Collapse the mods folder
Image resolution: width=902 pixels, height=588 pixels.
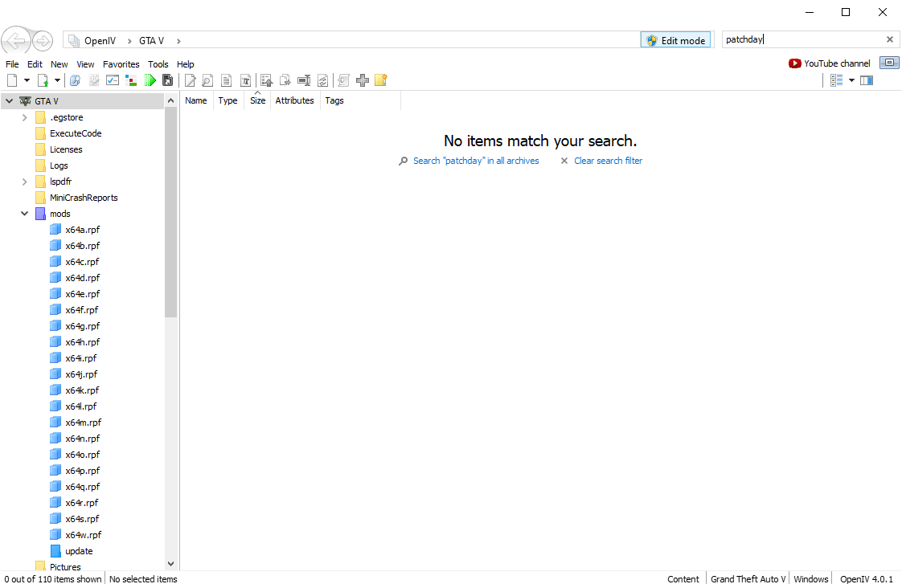[24, 214]
